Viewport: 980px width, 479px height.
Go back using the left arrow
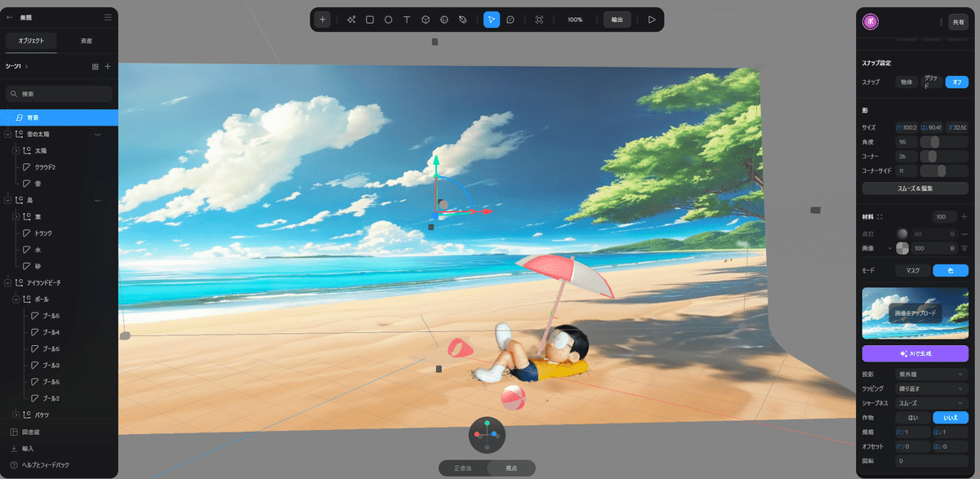[x=10, y=17]
